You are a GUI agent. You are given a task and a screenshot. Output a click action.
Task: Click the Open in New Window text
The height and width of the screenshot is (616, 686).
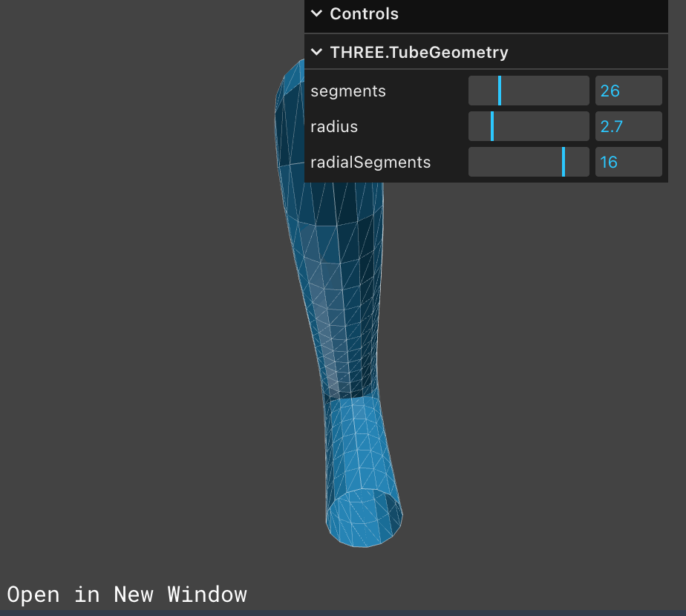pos(127,594)
